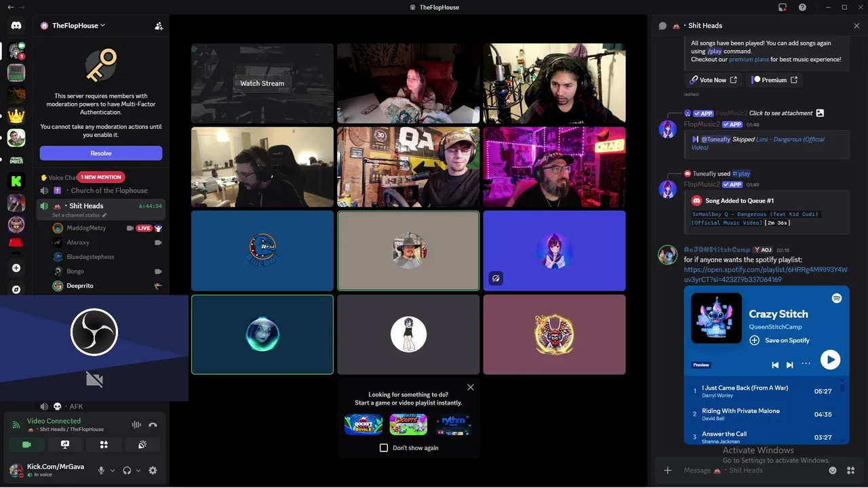Expand headphone output options arrow
868x488 pixels.
tap(138, 470)
